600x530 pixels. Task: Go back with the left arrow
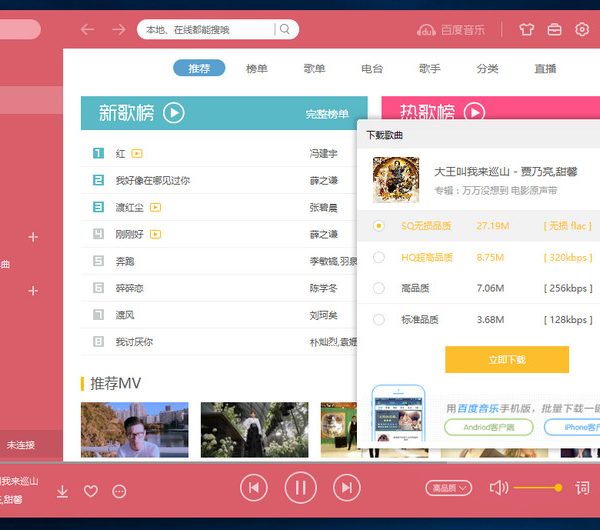tap(87, 29)
